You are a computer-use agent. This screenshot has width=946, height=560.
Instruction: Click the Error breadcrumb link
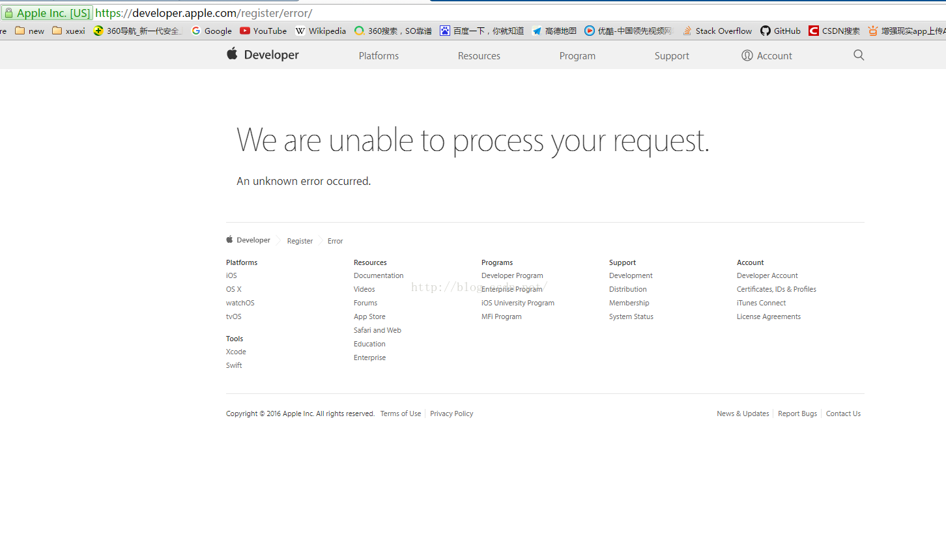pyautogui.click(x=335, y=241)
